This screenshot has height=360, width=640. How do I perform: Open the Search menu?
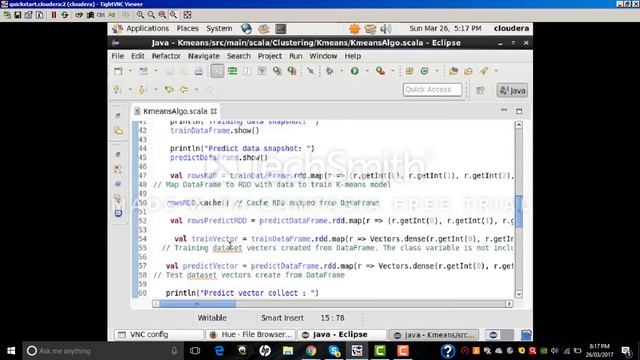pos(239,56)
